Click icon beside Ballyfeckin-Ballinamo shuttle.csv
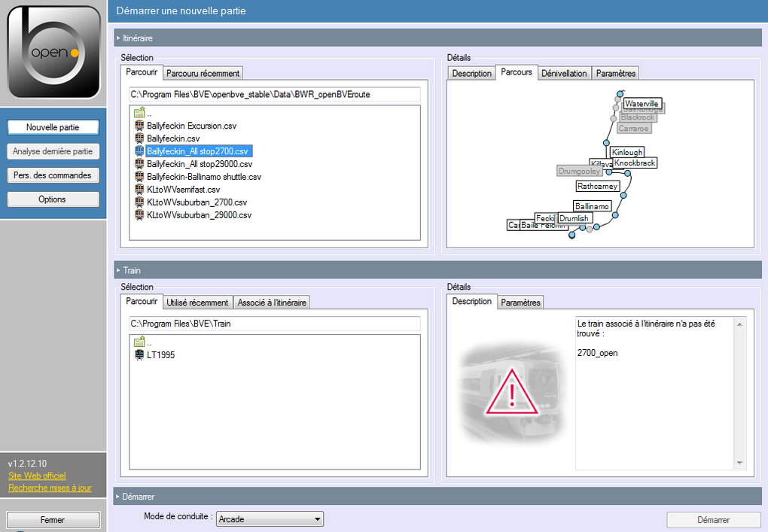Viewport: 768px width, 532px height. [x=139, y=176]
